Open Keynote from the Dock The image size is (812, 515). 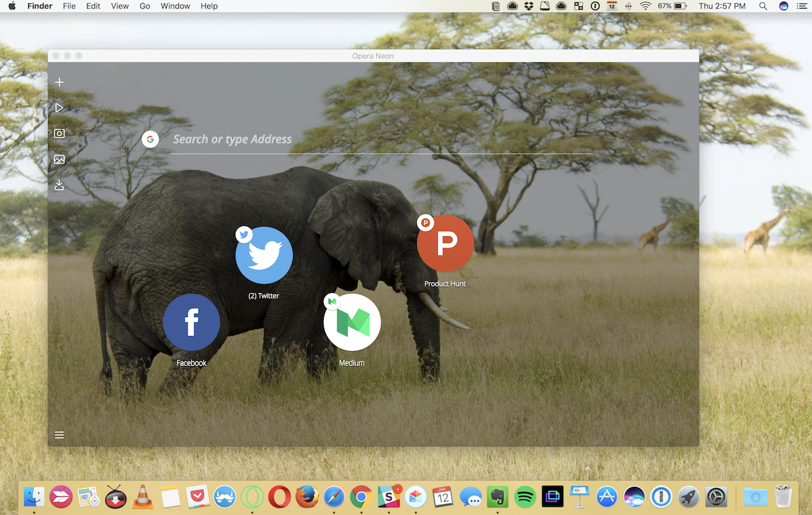point(580,497)
